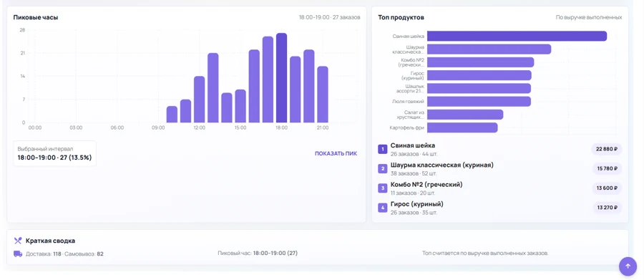644x280 pixels.
Task: Click the Пиковый час: 18:00–19:00 (27) summary
Action: pos(258,254)
